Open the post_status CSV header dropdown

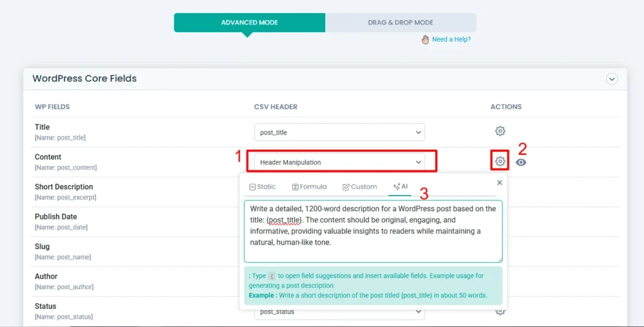[x=340, y=312]
